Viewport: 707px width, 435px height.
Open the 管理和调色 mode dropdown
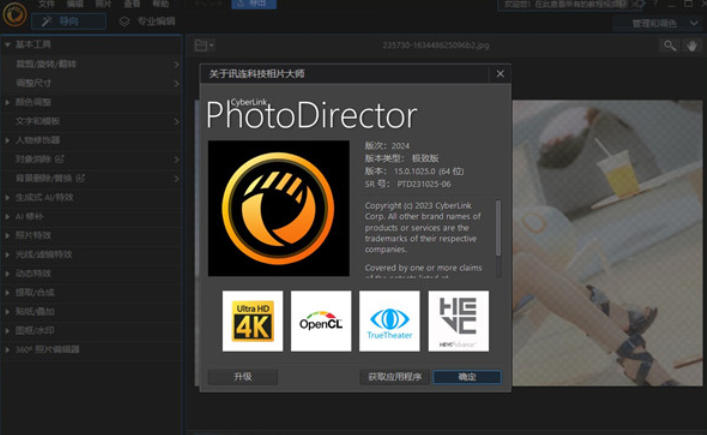659,23
